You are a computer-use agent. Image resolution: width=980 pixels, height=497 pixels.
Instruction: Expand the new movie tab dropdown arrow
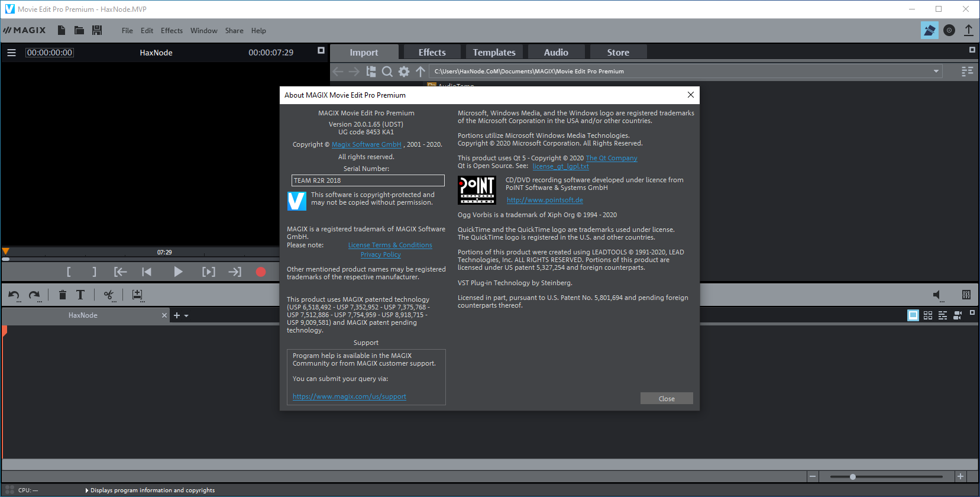(x=186, y=316)
